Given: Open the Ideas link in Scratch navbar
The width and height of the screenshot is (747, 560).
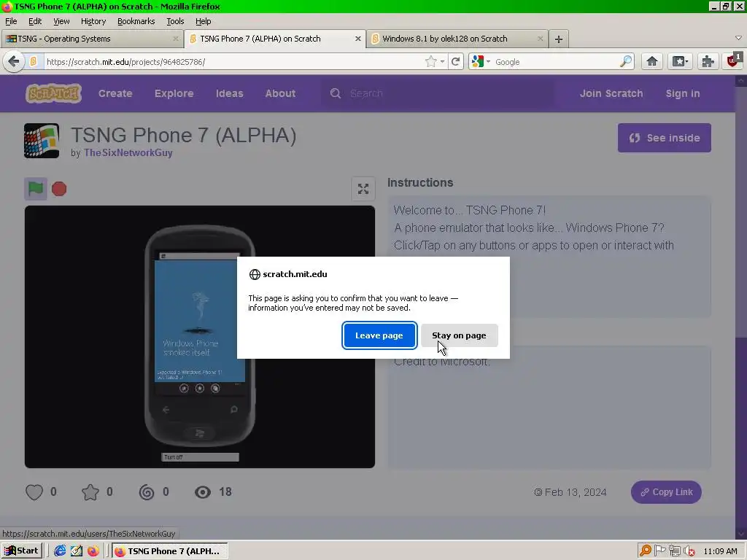Looking at the screenshot, I should [229, 93].
